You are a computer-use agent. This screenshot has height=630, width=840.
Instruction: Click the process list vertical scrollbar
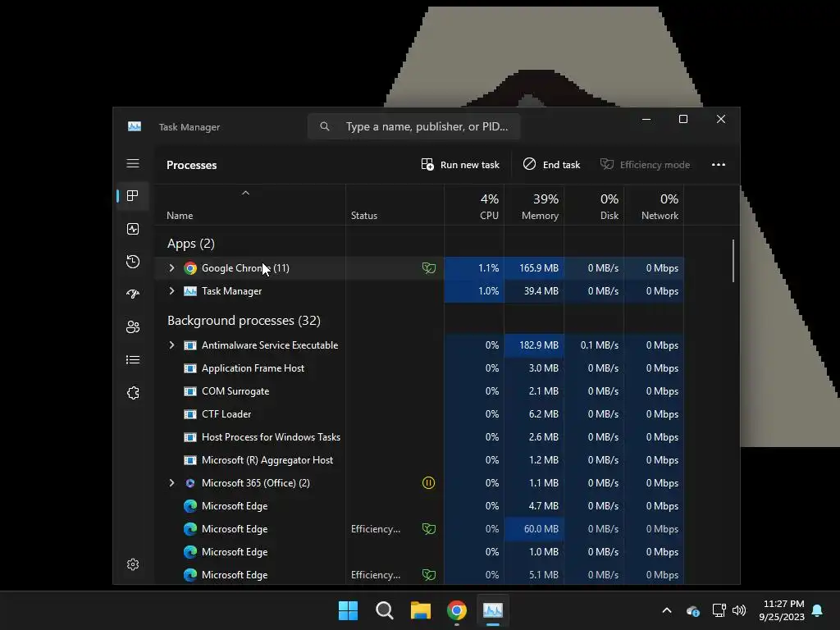coord(733,261)
